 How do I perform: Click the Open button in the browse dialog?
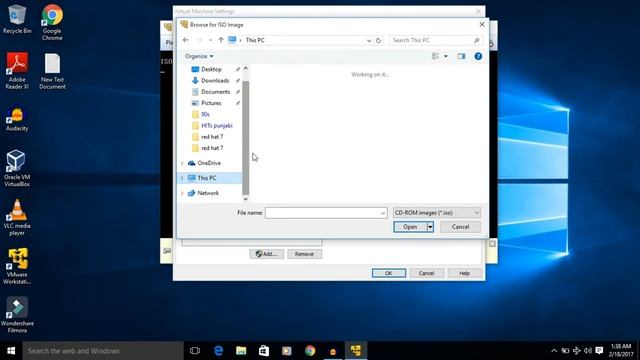coord(410,227)
